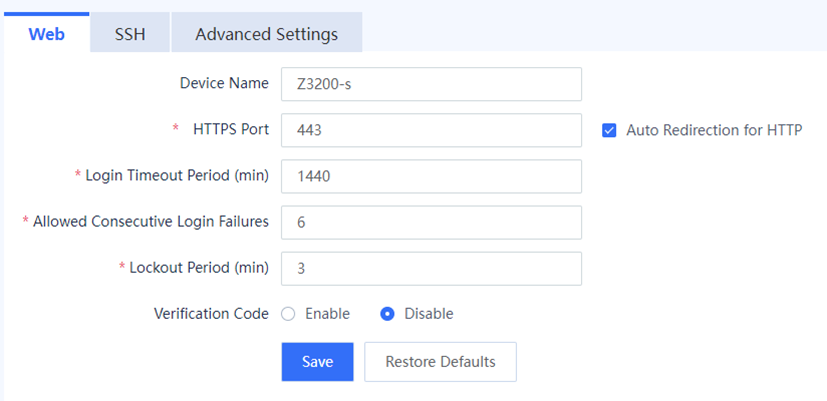Select the Login Timeout Period field with 1440

click(431, 176)
